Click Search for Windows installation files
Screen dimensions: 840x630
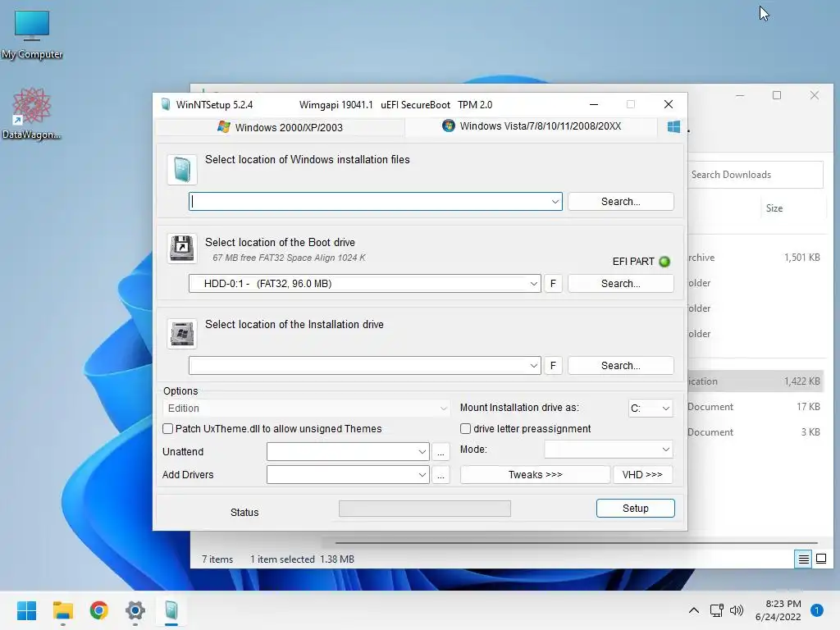coord(620,202)
